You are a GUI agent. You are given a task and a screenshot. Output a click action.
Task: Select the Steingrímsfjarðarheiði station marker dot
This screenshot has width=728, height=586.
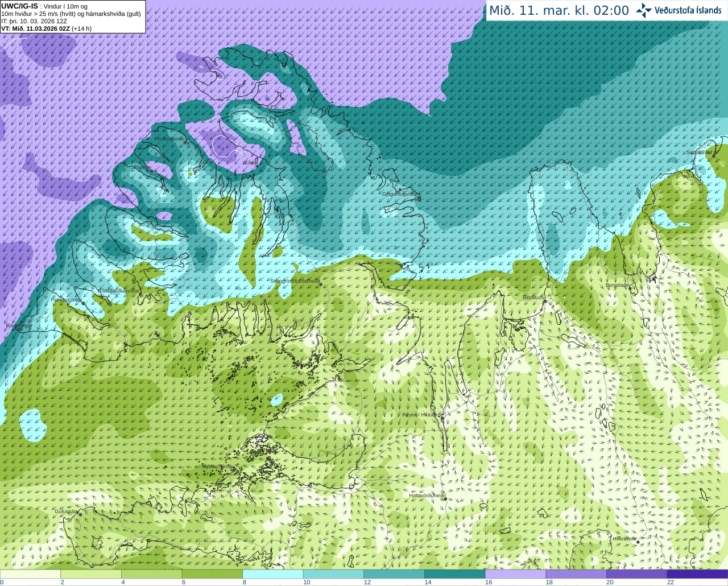click(x=321, y=284)
